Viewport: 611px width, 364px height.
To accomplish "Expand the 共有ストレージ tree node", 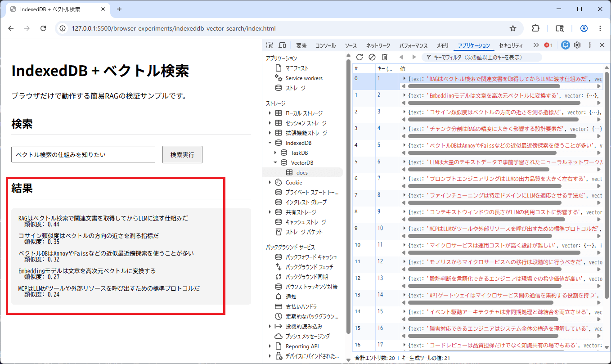I will coord(270,212).
